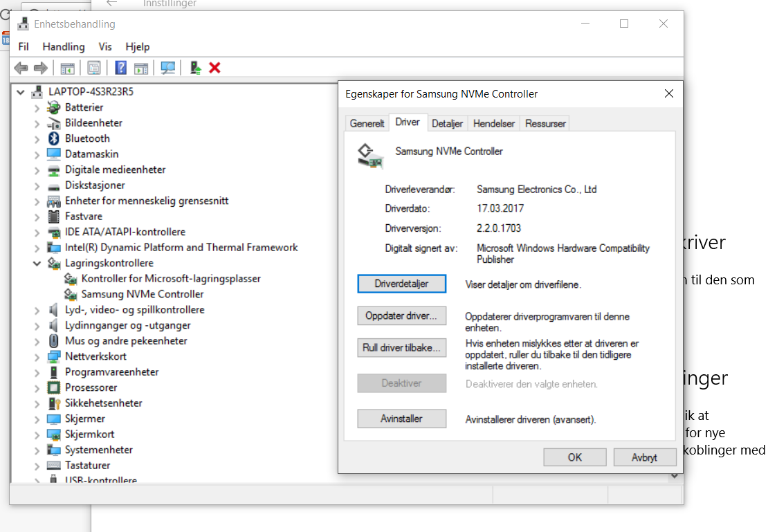777x532 pixels.
Task: Switch to the Ressurser tab
Action: [x=545, y=123]
